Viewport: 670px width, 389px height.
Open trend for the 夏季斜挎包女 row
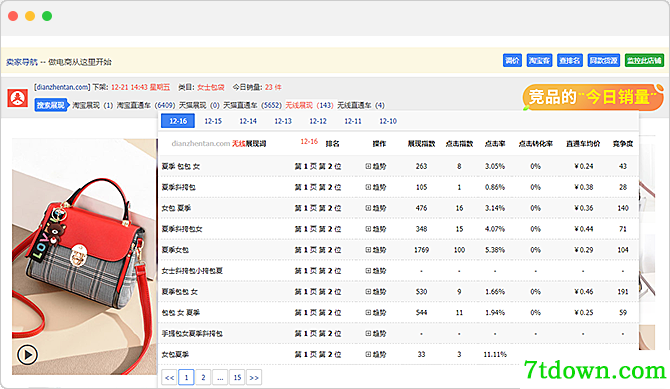[376, 229]
